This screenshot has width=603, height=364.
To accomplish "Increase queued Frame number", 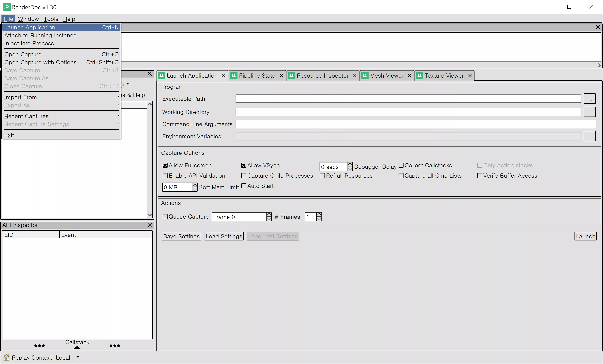I will click(x=269, y=214).
